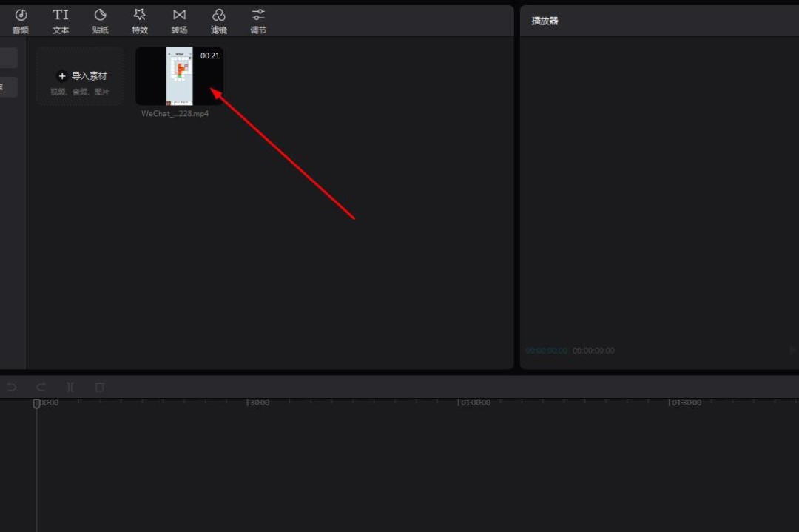Click the WeChat_...228.mp4 file name
This screenshot has width=799, height=532.
pyautogui.click(x=175, y=114)
